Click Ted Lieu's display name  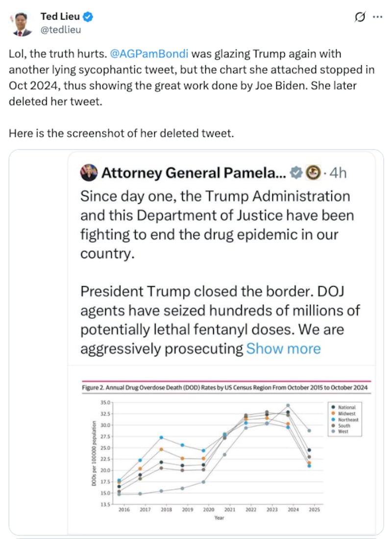pyautogui.click(x=61, y=16)
